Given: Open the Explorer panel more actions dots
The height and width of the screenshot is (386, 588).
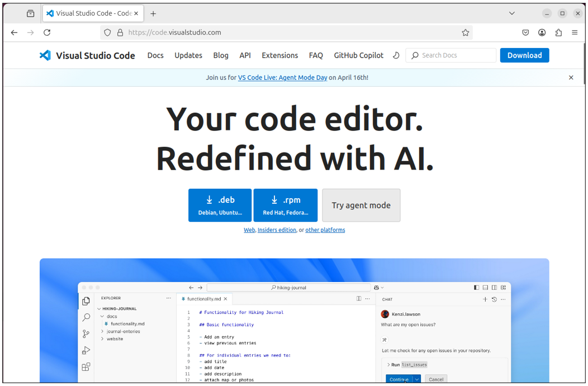Looking at the screenshot, I should click(168, 298).
